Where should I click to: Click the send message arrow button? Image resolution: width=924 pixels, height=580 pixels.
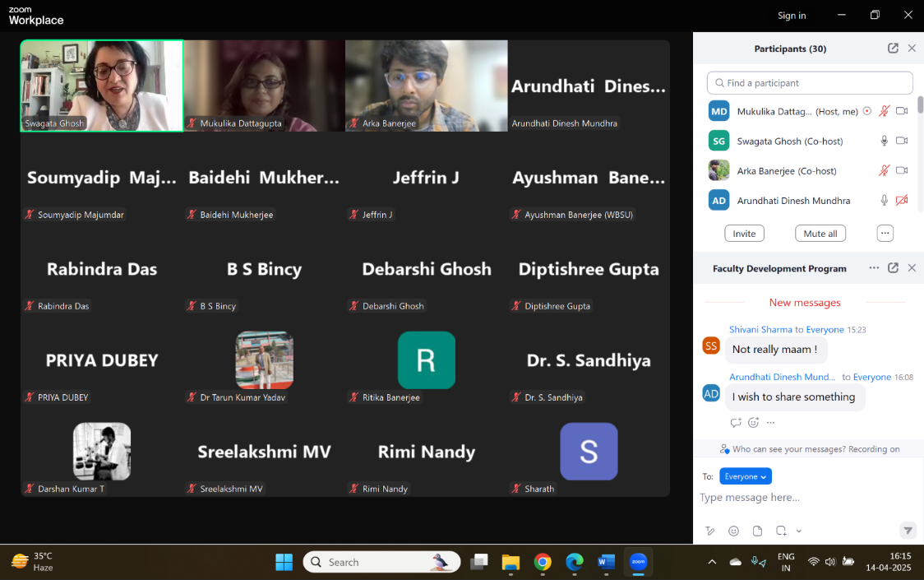[x=908, y=531]
